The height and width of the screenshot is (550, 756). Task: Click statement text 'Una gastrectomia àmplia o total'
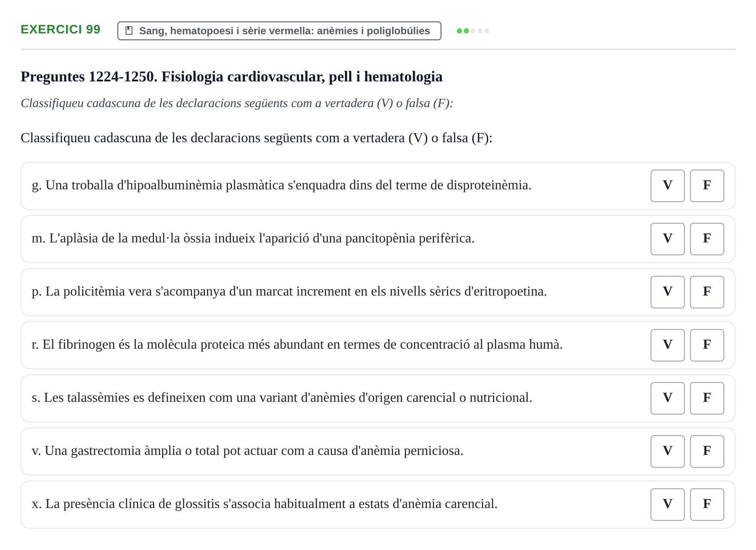point(248,451)
